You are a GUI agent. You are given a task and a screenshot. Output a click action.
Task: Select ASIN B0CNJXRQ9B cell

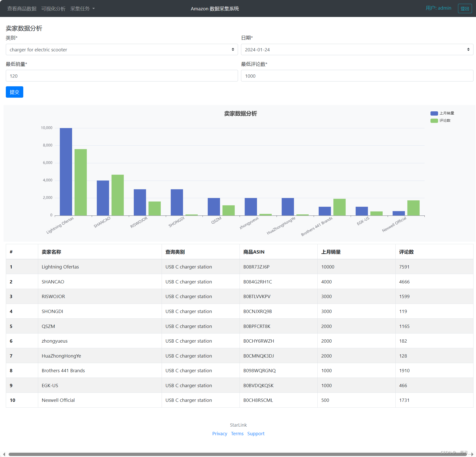(278, 311)
